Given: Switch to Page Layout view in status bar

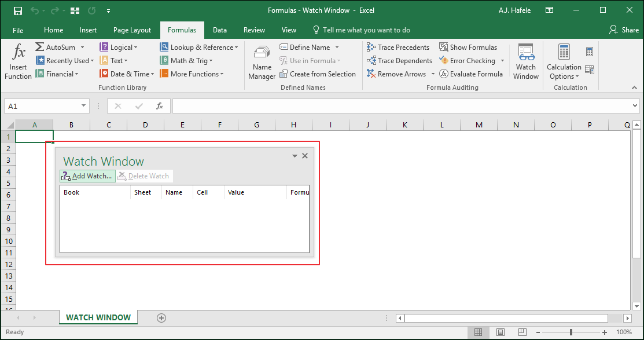Looking at the screenshot, I should [501, 332].
